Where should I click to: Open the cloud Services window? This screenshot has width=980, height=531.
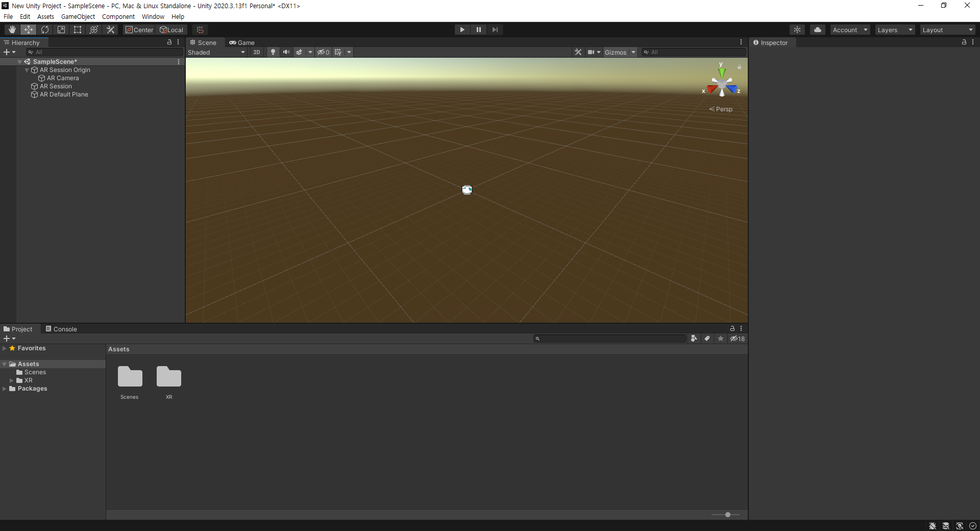click(818, 30)
